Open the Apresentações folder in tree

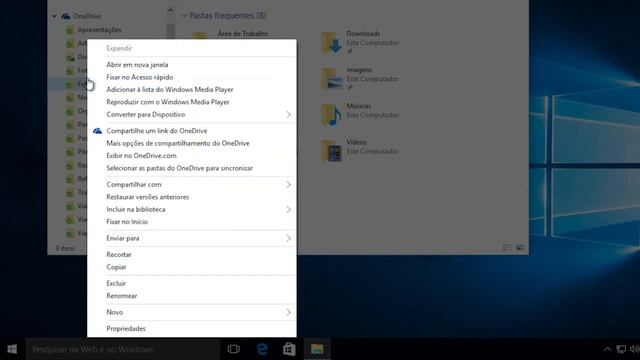click(x=99, y=30)
